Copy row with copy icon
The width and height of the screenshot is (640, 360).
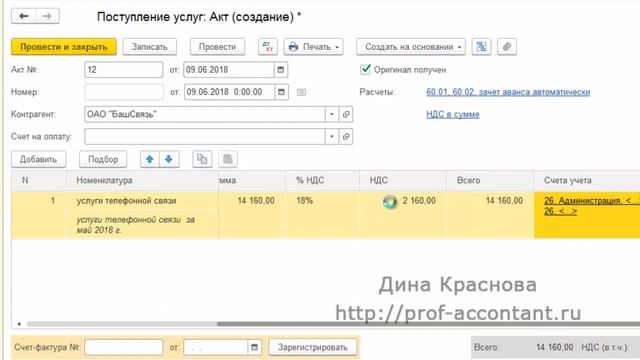point(202,159)
